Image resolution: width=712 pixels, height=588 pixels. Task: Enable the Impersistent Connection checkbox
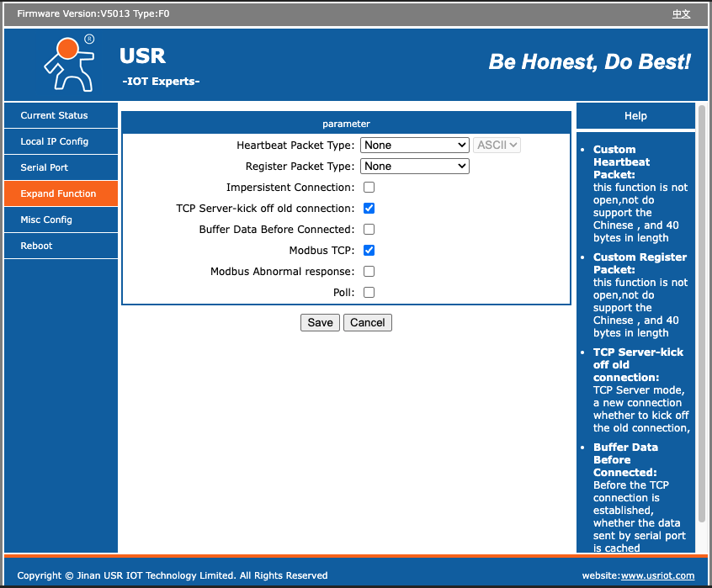tap(369, 188)
